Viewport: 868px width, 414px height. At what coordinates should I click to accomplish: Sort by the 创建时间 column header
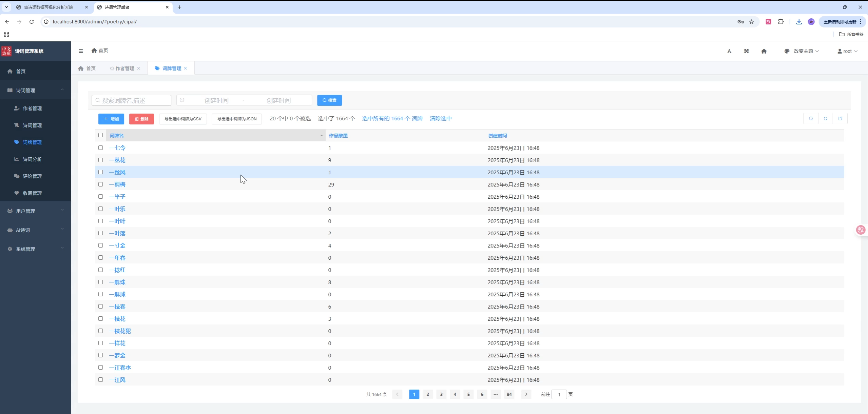click(498, 136)
